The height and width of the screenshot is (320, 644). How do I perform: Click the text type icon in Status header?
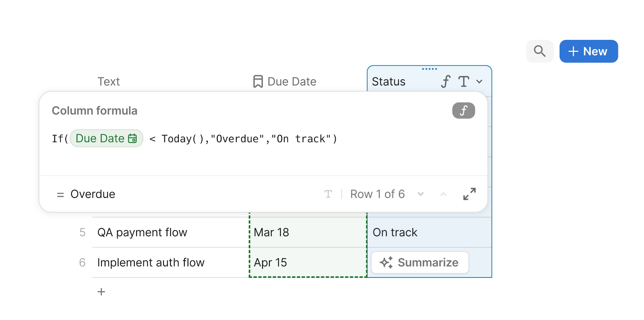[x=463, y=82]
